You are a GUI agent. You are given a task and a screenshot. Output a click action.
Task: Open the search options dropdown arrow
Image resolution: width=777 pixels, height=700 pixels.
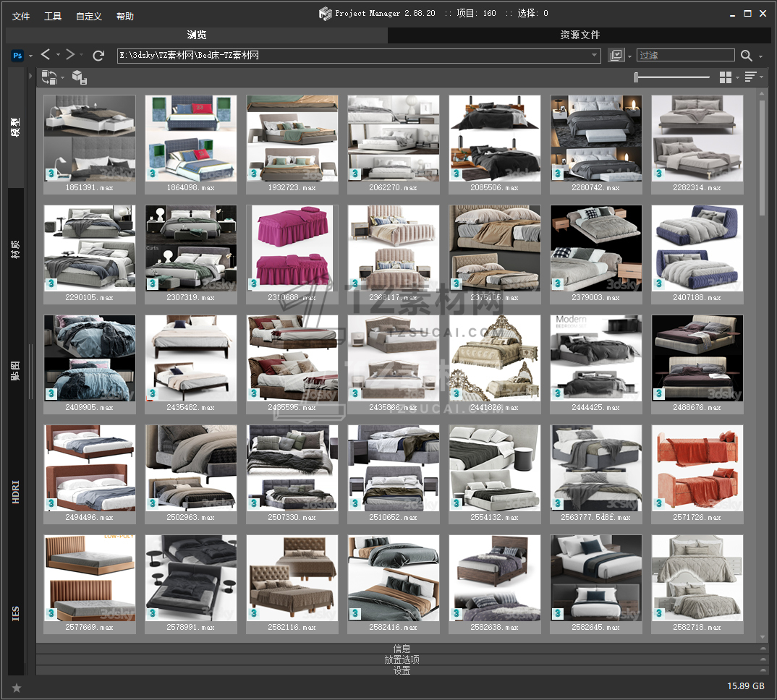760,56
